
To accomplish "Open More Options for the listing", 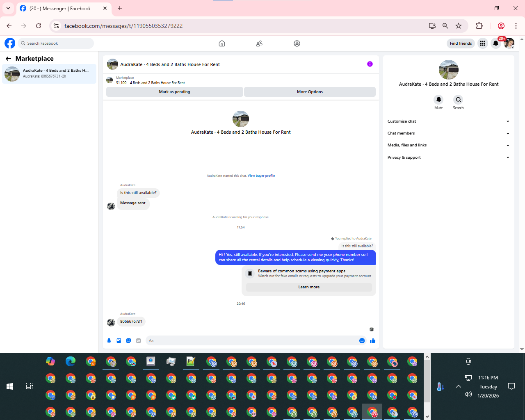I will (x=310, y=92).
